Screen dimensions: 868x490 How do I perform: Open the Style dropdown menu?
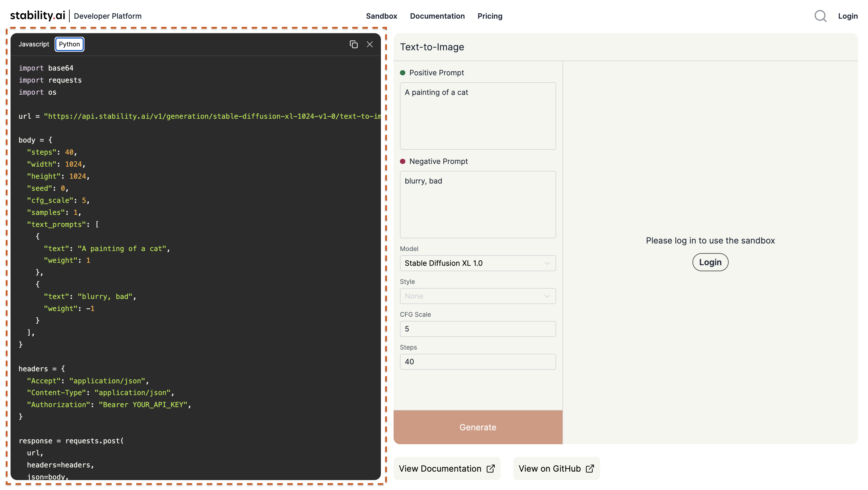coord(477,296)
